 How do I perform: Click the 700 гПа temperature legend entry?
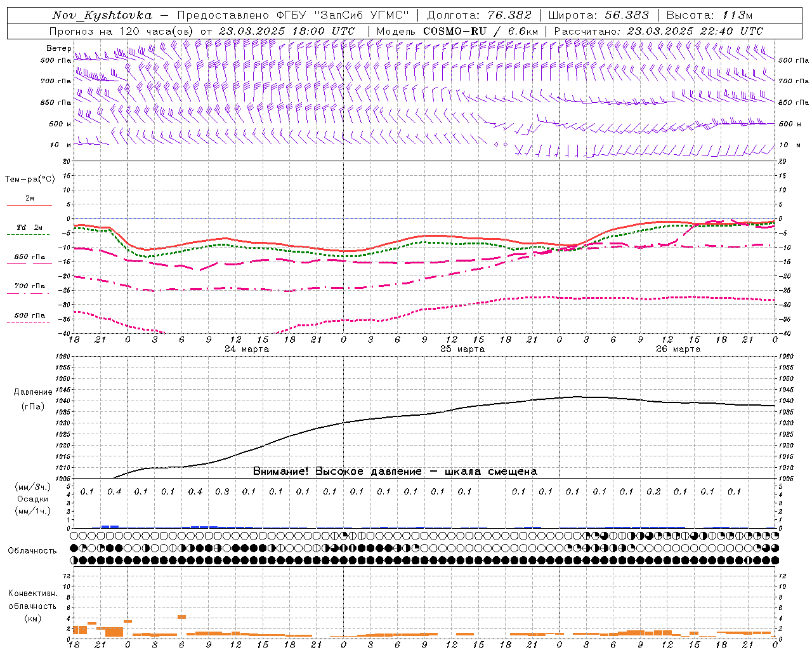(29, 286)
